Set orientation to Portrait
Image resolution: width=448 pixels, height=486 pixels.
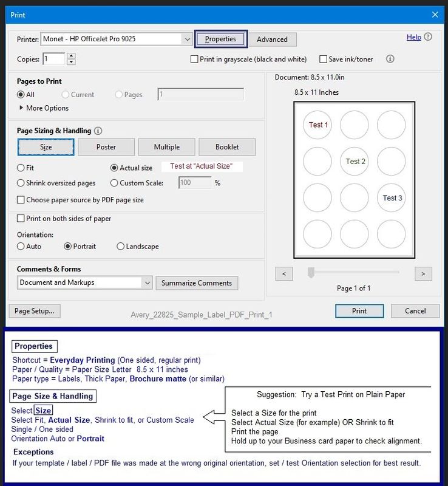(x=67, y=247)
